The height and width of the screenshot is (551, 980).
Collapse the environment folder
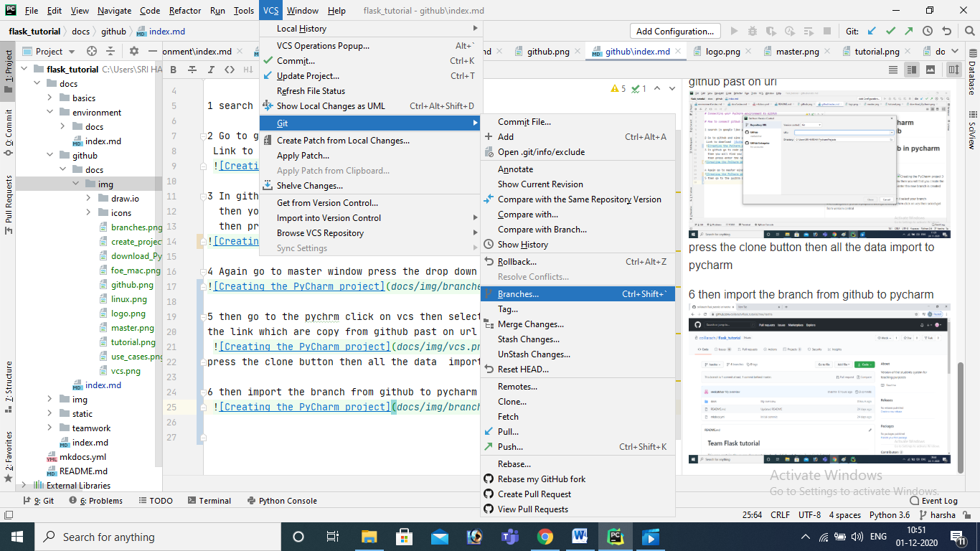pyautogui.click(x=50, y=113)
